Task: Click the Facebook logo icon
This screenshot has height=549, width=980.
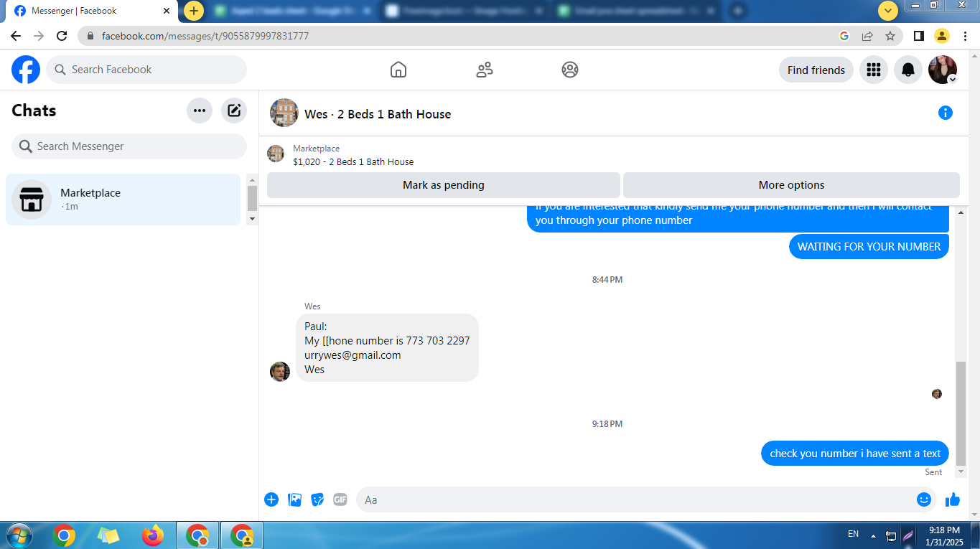Action: pos(26,70)
